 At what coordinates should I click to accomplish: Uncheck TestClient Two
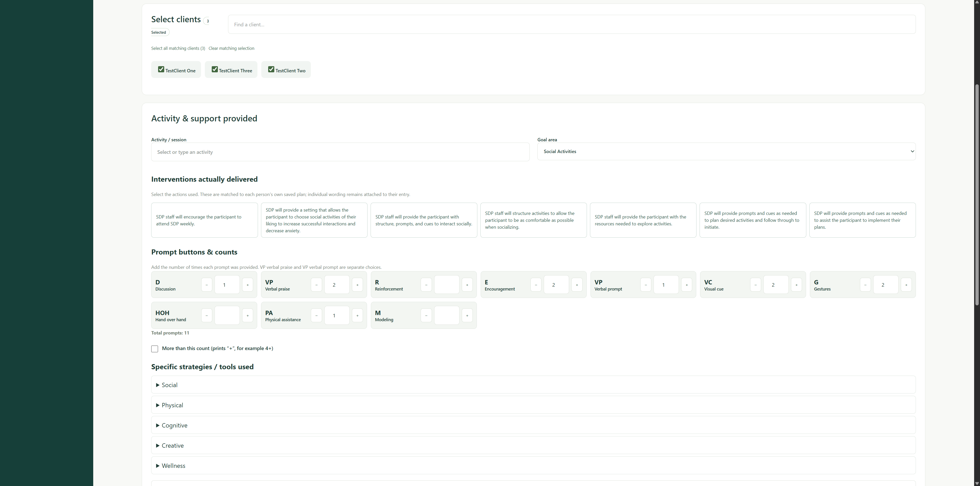click(271, 69)
